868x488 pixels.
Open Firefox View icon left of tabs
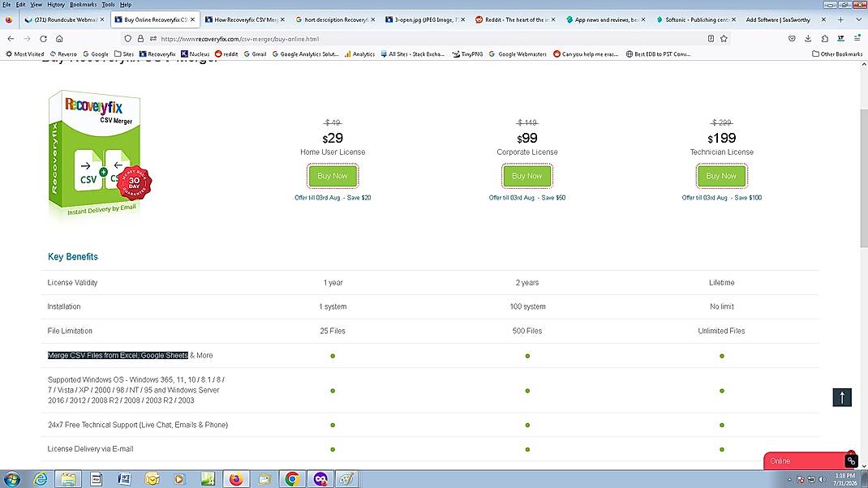click(x=9, y=19)
